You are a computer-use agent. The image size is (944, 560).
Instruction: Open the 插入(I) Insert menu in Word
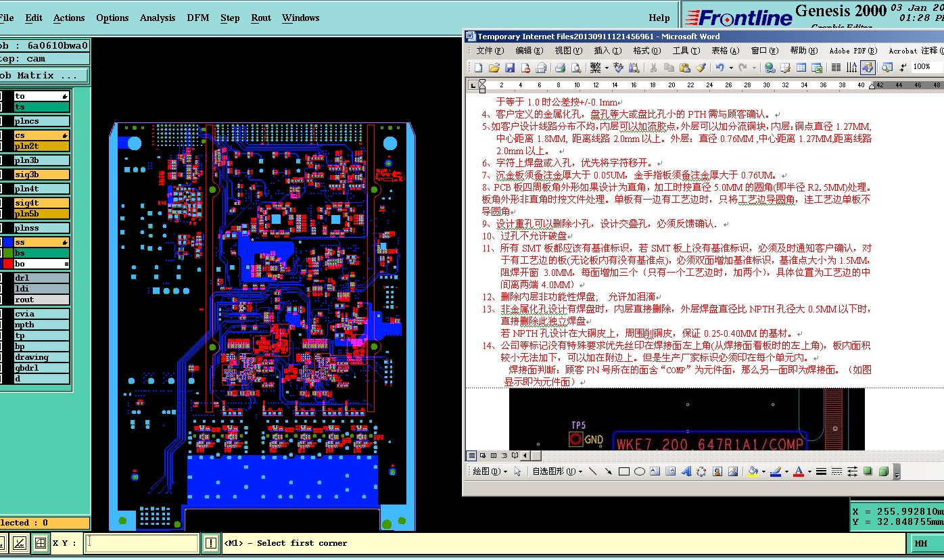(607, 51)
